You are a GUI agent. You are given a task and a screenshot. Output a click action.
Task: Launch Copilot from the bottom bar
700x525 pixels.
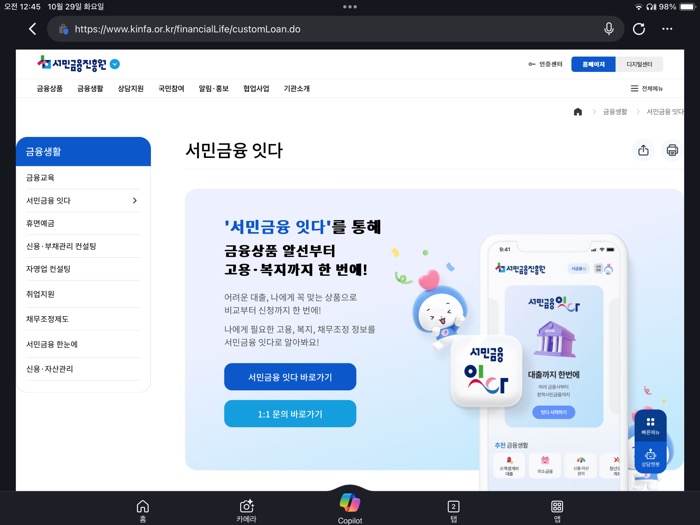(350, 508)
